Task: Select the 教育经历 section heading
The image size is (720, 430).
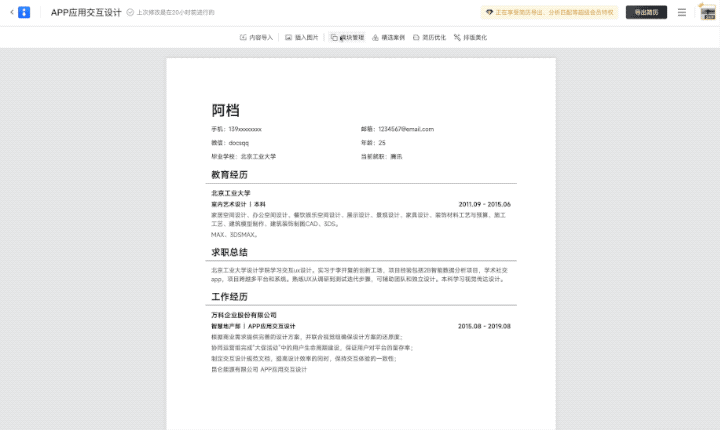Action: click(230, 175)
